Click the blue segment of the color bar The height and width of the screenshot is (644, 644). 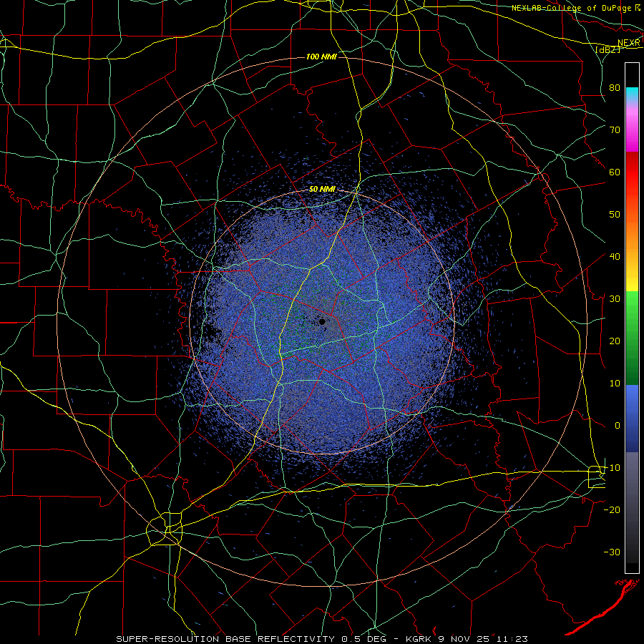(x=632, y=419)
